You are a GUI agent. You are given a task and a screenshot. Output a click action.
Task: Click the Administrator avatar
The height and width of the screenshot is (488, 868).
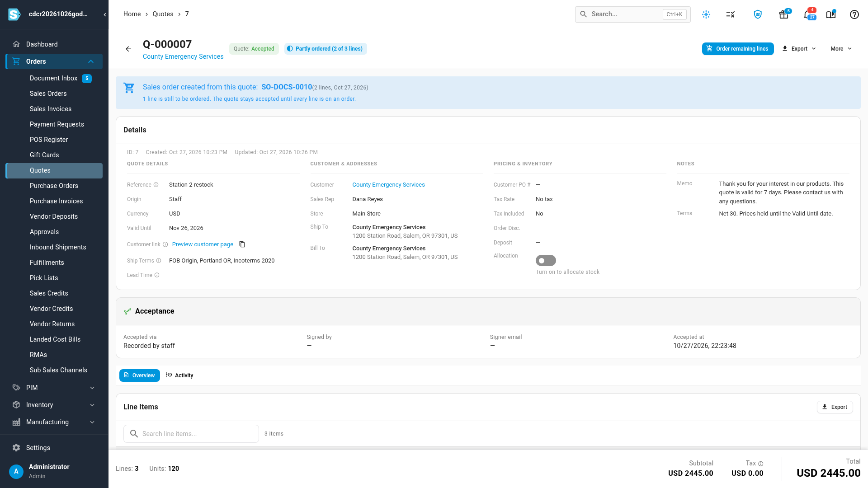(x=16, y=471)
